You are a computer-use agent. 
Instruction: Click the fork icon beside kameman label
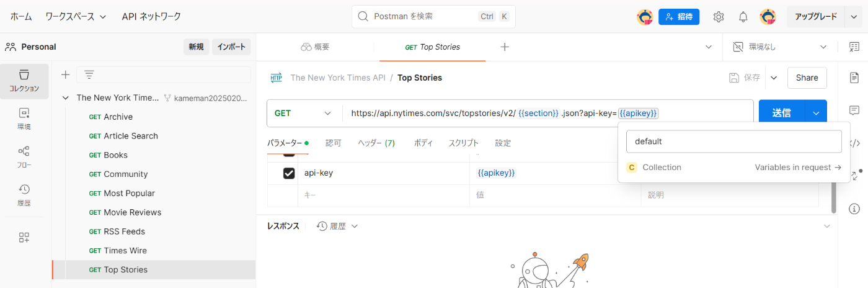coord(167,97)
